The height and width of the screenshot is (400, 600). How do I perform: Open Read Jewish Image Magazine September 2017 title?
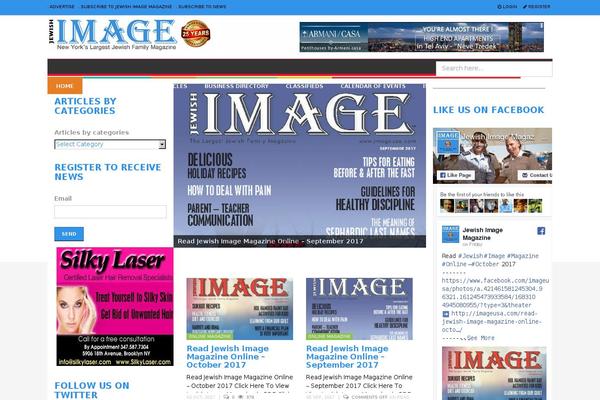347,357
